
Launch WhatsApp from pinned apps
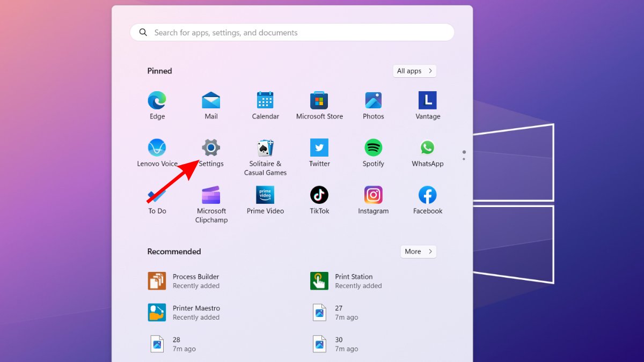click(428, 153)
